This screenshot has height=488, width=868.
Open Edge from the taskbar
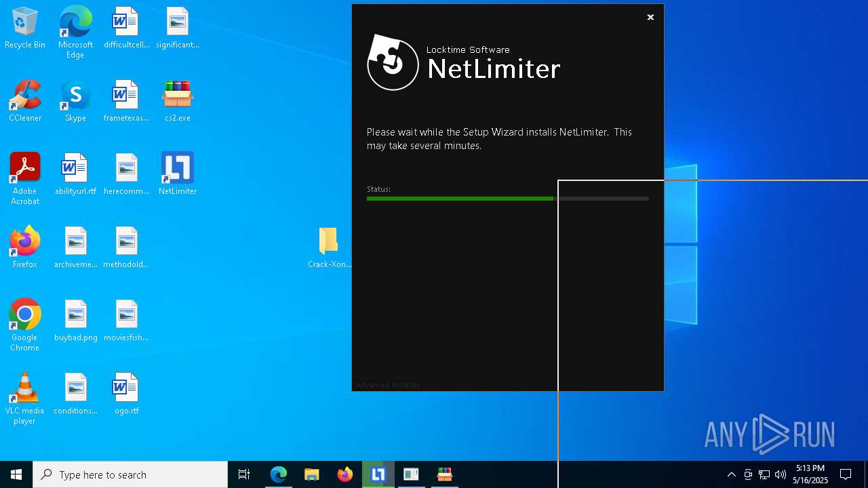(x=279, y=474)
